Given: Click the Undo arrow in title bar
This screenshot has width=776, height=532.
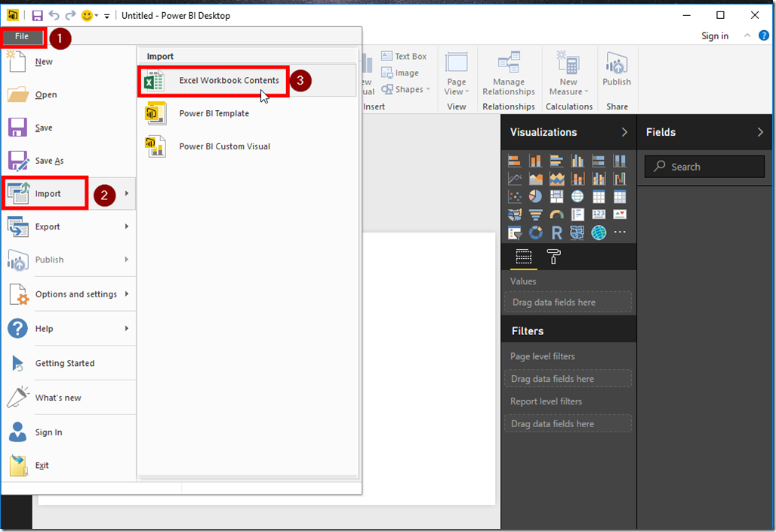Looking at the screenshot, I should pyautogui.click(x=54, y=15).
